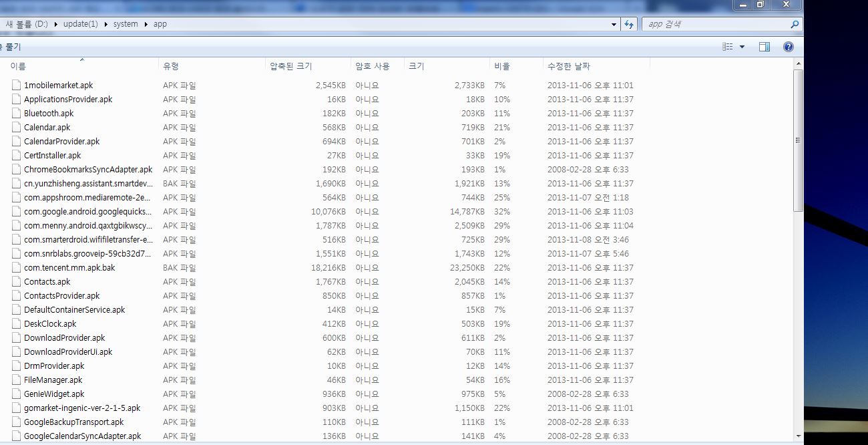The image size is (868, 445).
Task: Click the app folder breadcrumb
Action: pos(160,24)
